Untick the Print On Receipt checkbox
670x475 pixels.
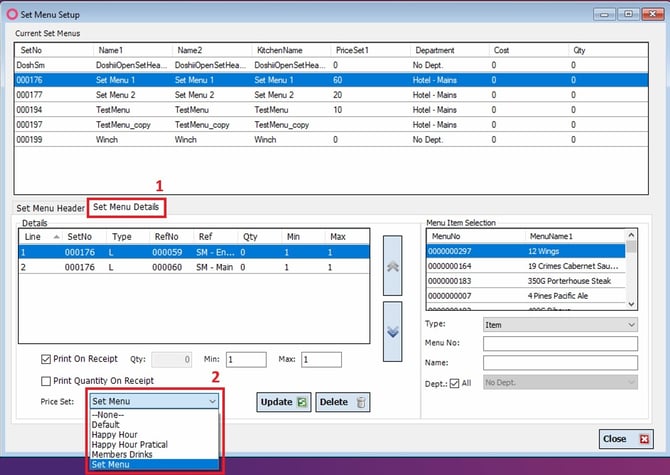click(46, 359)
